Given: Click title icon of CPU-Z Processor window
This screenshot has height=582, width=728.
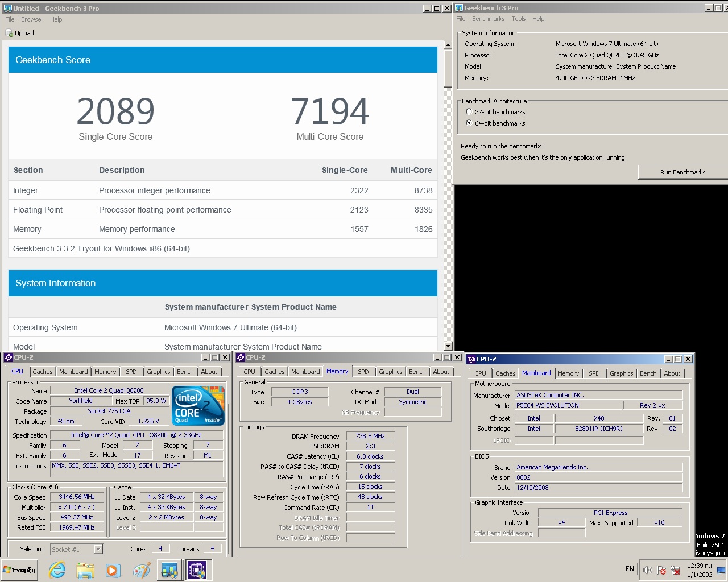Looking at the screenshot, I should 9,357.
